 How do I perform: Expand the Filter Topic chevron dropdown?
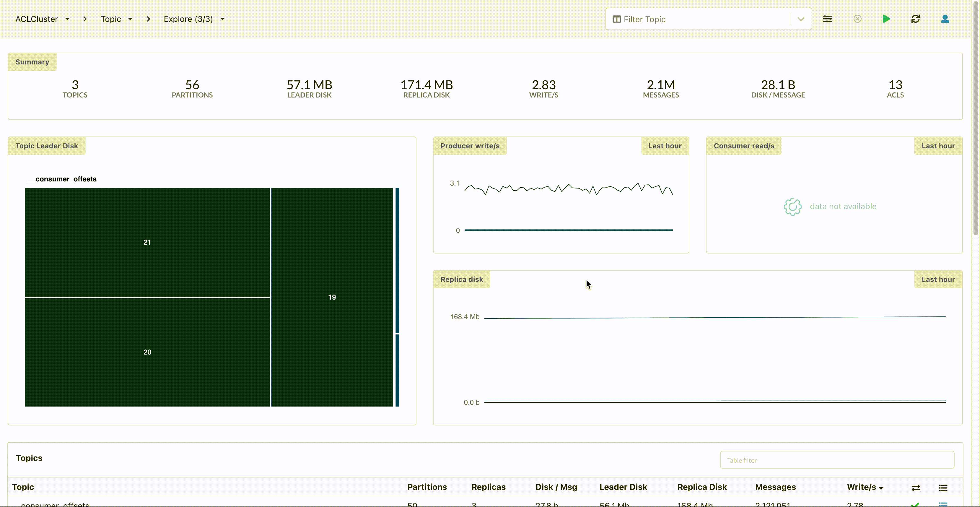pyautogui.click(x=800, y=19)
